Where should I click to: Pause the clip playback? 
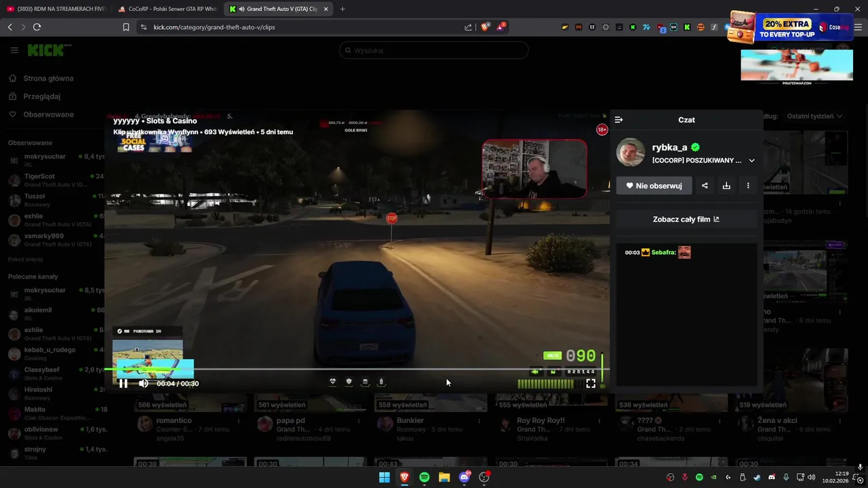coord(123,384)
